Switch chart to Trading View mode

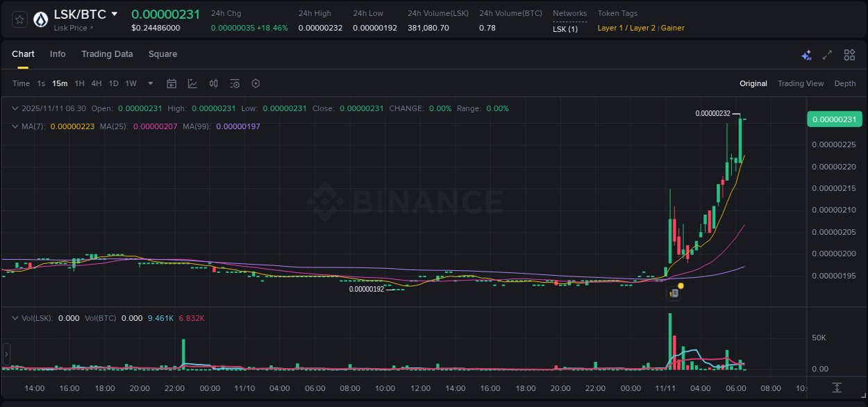tap(801, 83)
